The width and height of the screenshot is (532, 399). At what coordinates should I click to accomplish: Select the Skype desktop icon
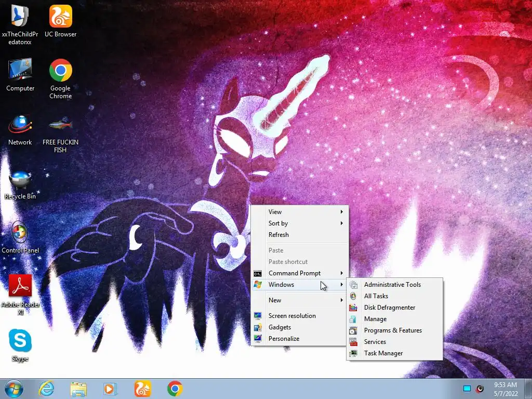click(20, 345)
